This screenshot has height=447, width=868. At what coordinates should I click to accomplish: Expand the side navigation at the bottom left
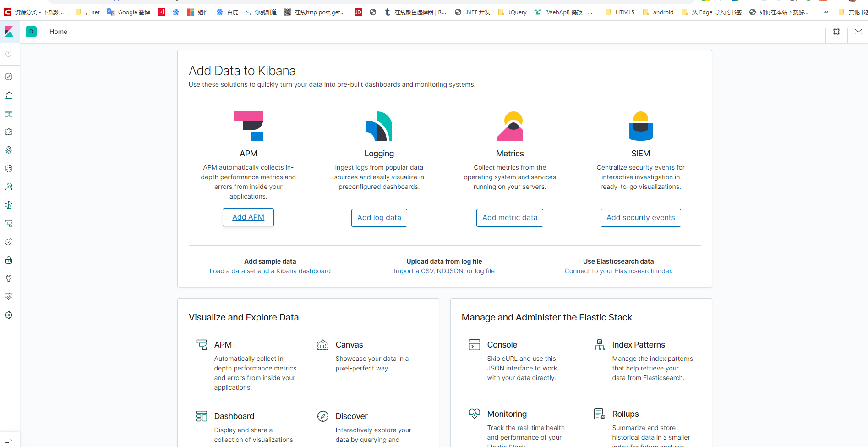tap(9, 441)
